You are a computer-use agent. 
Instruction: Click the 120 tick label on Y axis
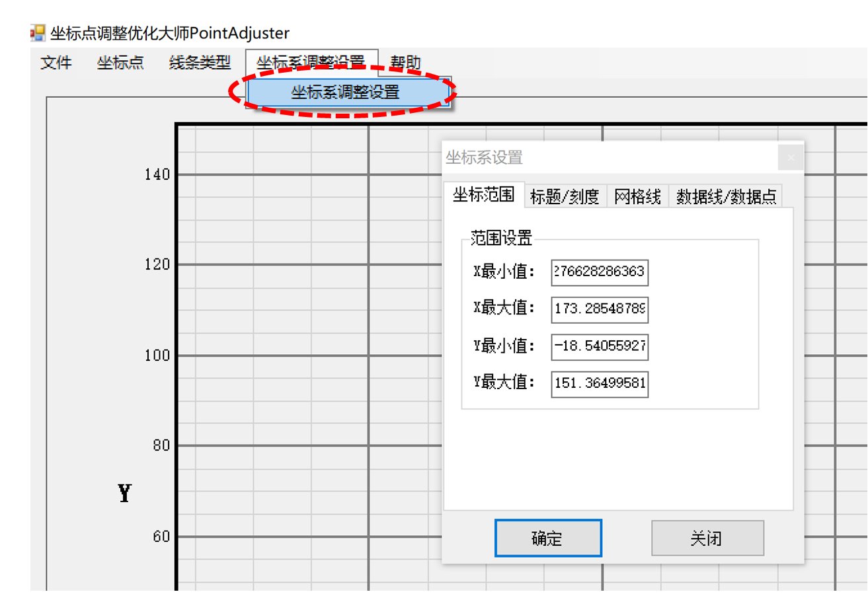pyautogui.click(x=157, y=265)
